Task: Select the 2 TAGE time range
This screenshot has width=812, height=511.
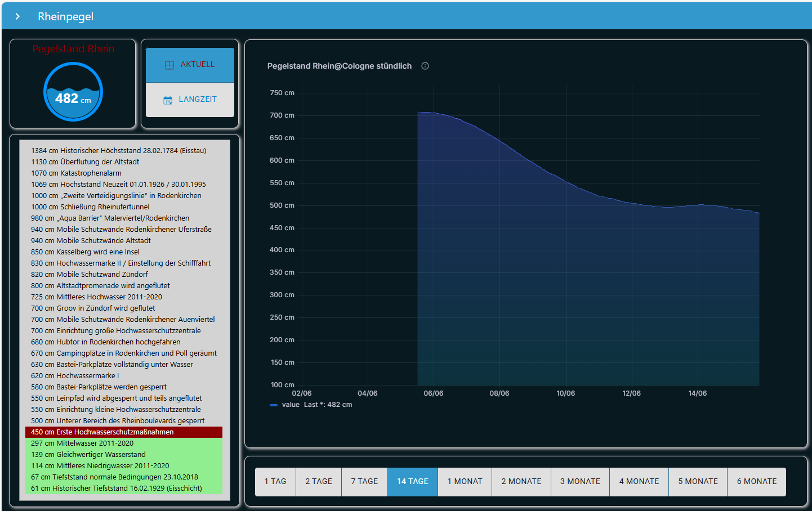Action: tap(319, 482)
